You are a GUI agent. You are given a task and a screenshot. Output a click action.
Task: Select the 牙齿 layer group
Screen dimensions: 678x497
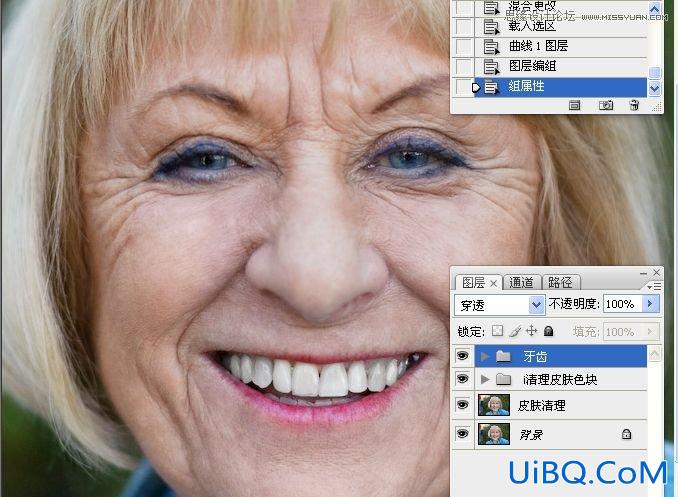[561, 356]
